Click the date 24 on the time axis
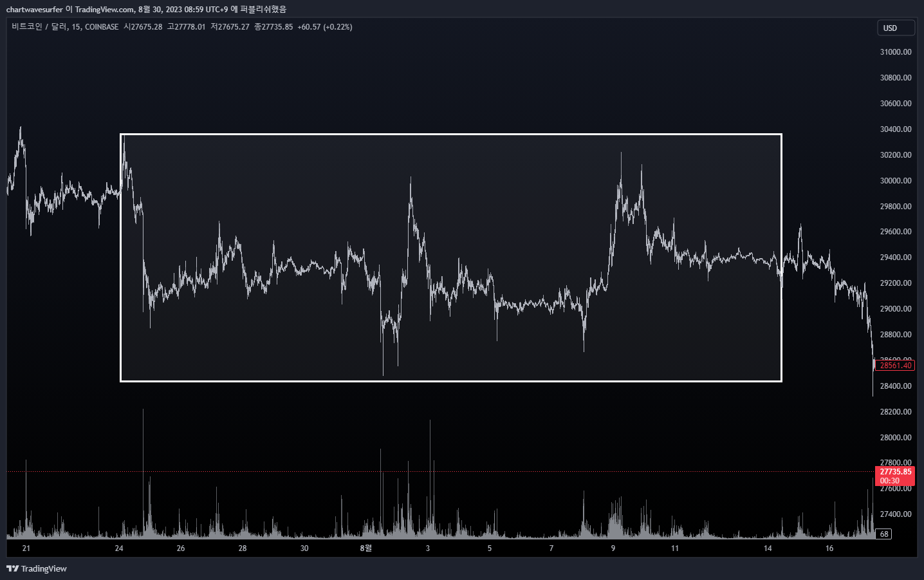This screenshot has height=580, width=924. click(119, 548)
